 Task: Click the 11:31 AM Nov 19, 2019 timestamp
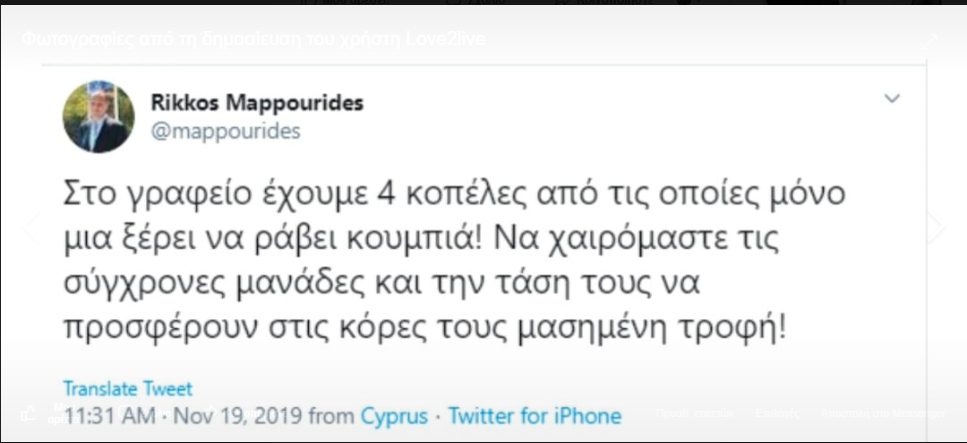pos(183,416)
